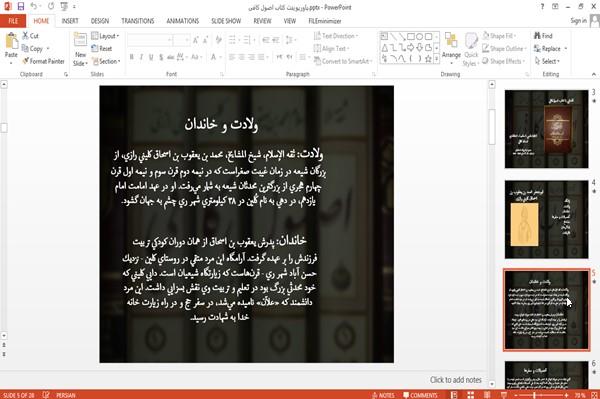Switch to Slide Sorter view icon
Viewport: 600px width, 399px height.
pyautogui.click(x=470, y=395)
